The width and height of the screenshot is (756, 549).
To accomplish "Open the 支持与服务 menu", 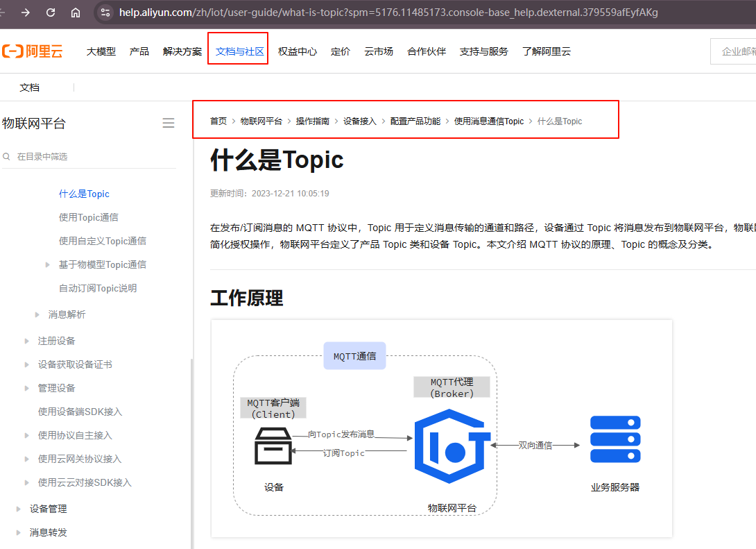I will pyautogui.click(x=484, y=51).
